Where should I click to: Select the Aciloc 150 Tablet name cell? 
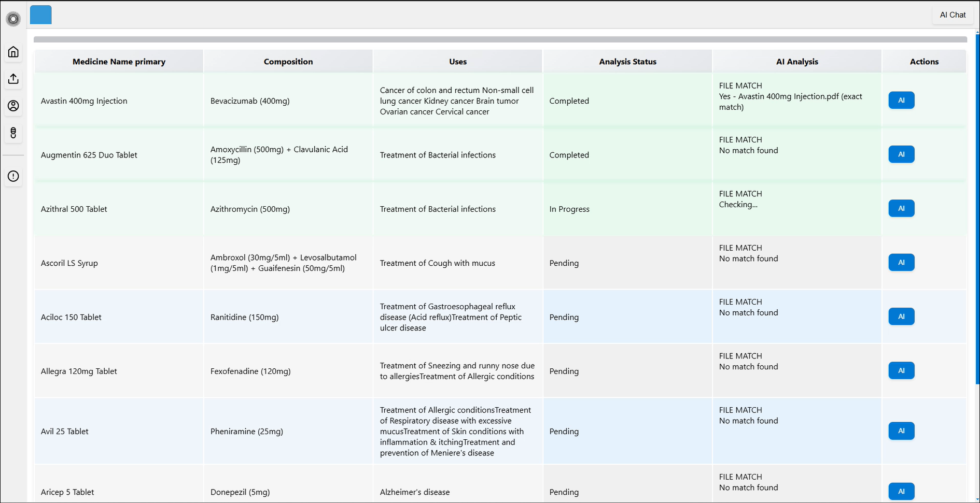click(x=119, y=317)
